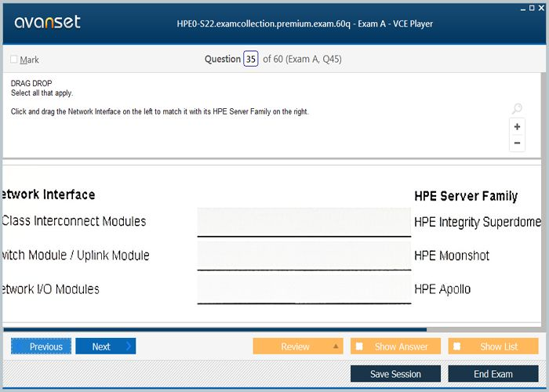Zoom out with the minus icon
The width and height of the screenshot is (549, 392).
517,143
